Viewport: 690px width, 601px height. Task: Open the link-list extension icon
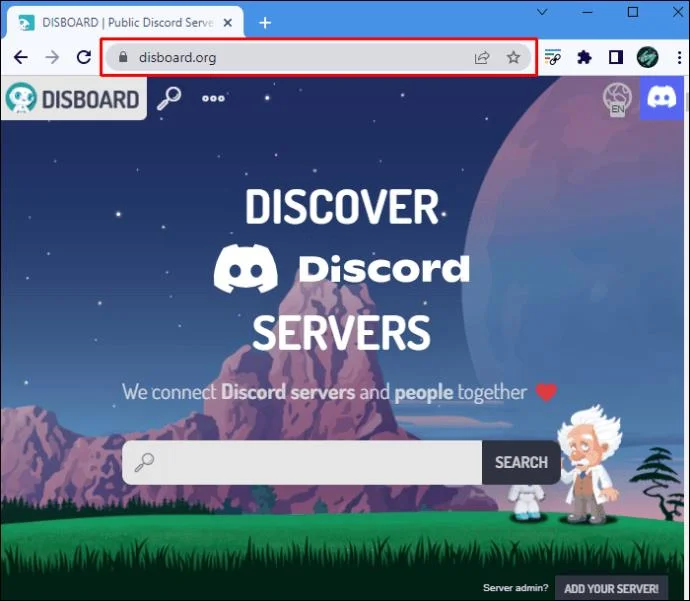click(x=553, y=57)
